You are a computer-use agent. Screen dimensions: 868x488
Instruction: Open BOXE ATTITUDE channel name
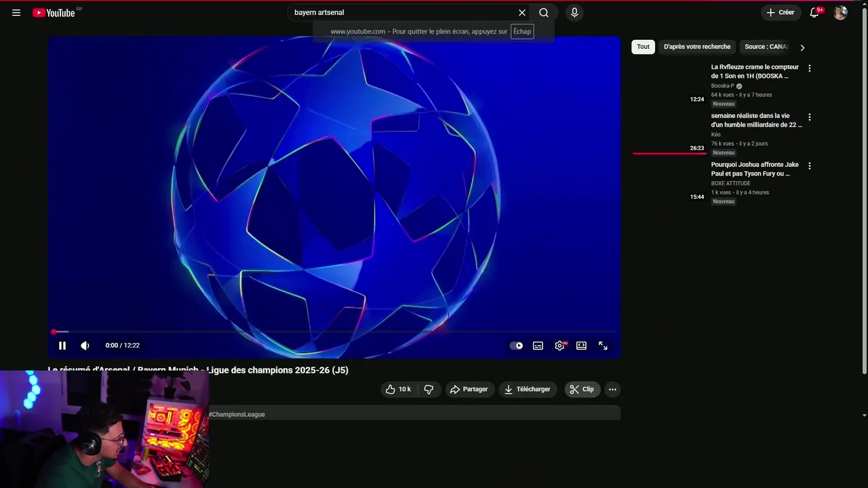pos(731,184)
